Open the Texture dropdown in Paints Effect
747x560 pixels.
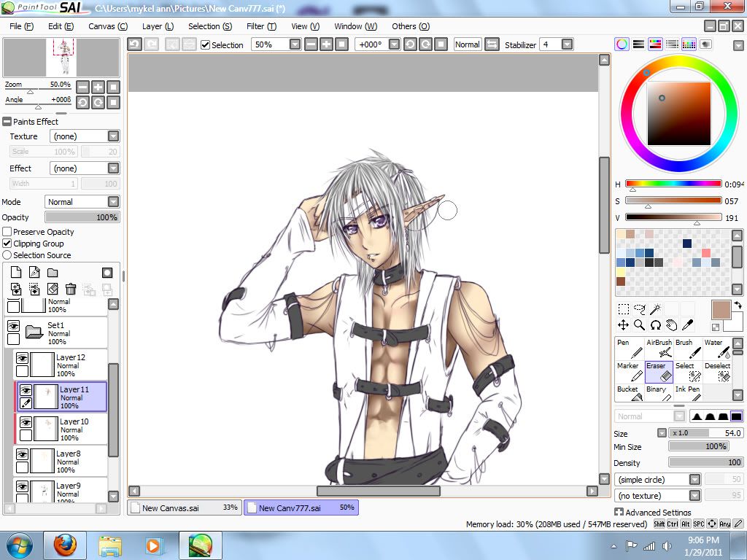tap(85, 136)
